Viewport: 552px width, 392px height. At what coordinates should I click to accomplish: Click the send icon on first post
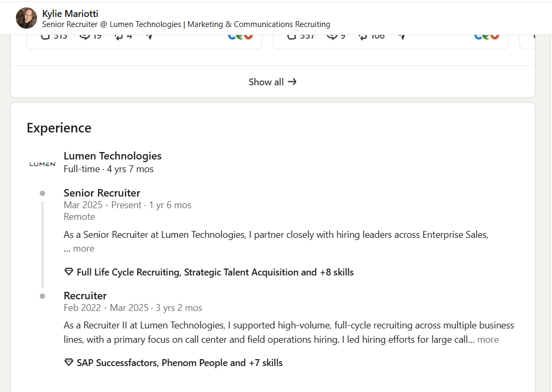pos(149,37)
